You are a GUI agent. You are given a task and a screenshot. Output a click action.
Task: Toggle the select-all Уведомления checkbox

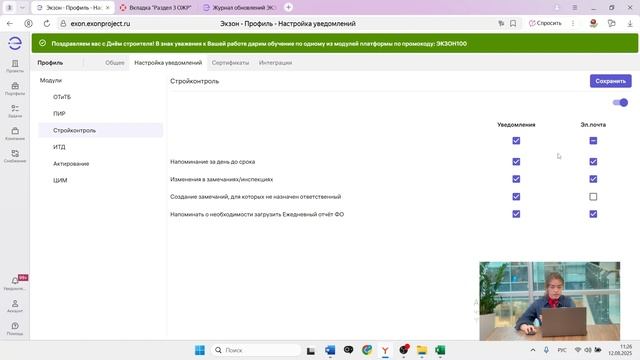click(516, 140)
